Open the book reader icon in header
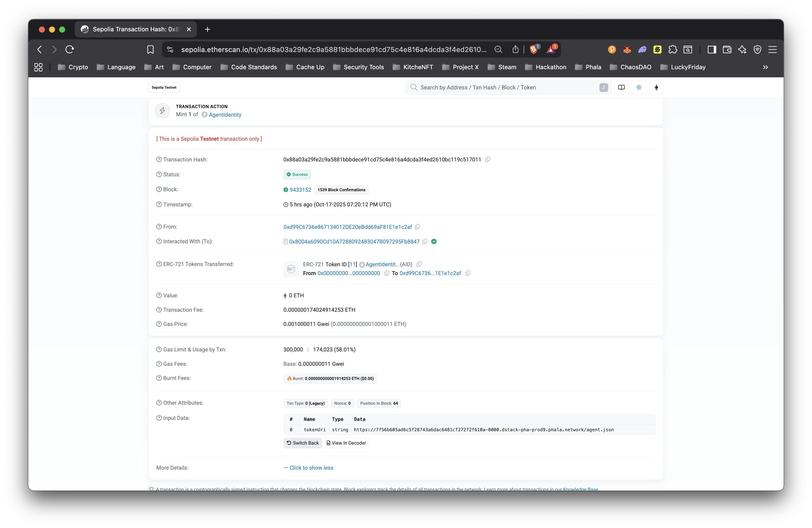Viewport: 812px width, 528px height. 621,87
